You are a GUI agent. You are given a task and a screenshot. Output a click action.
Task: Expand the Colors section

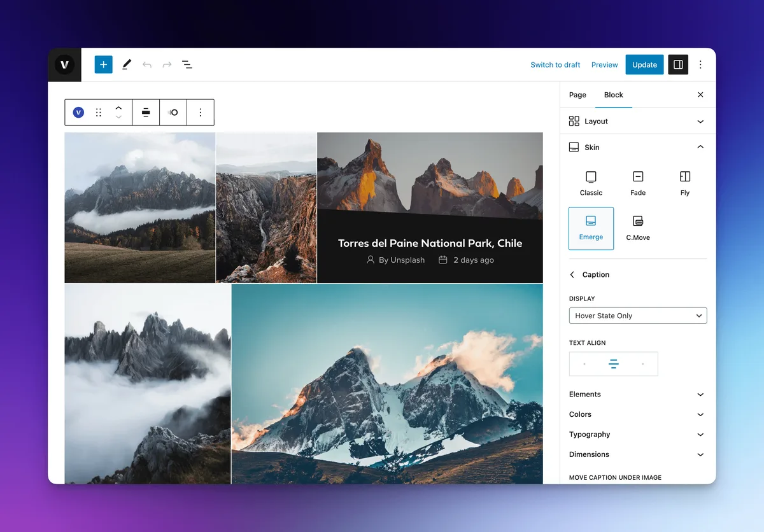pos(638,414)
